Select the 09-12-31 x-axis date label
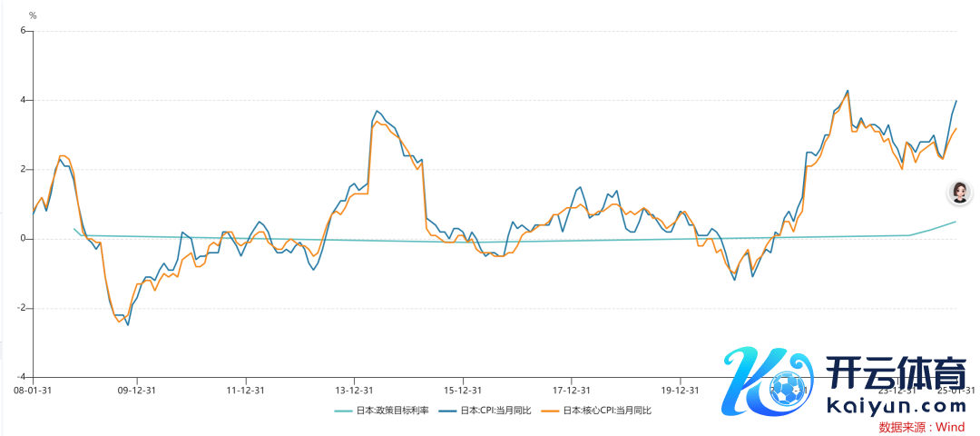Viewport: 980px width, 436px height. point(136,390)
